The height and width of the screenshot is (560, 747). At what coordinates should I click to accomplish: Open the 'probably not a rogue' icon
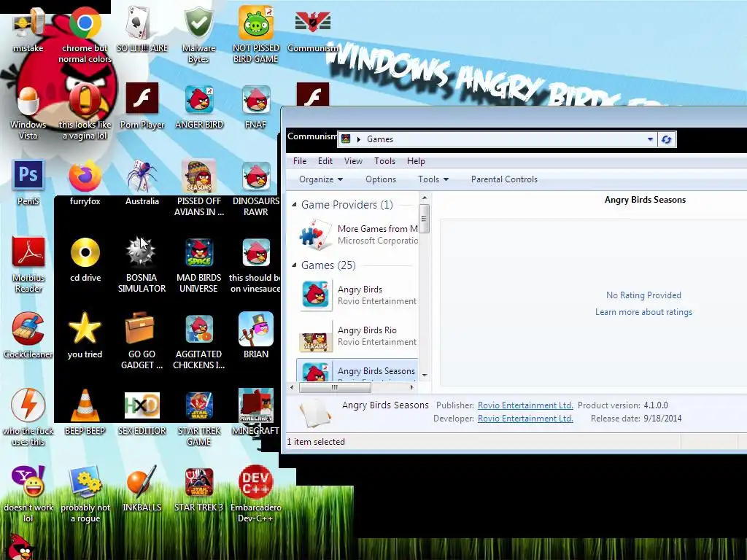point(85,493)
